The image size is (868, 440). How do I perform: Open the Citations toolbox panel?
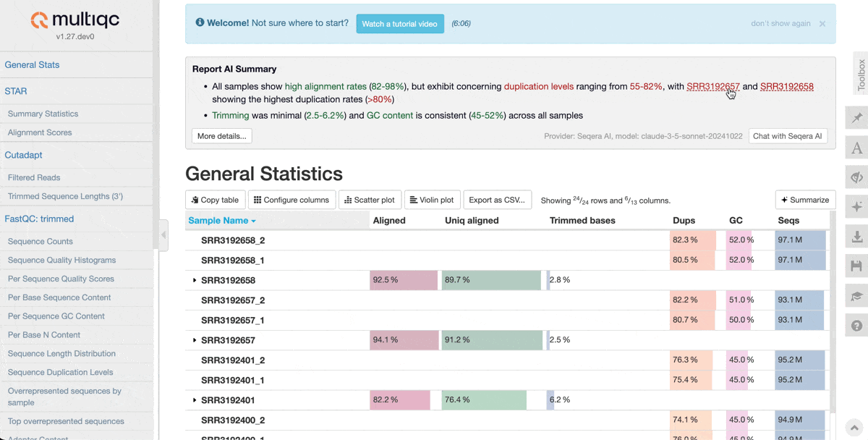pos(856,296)
